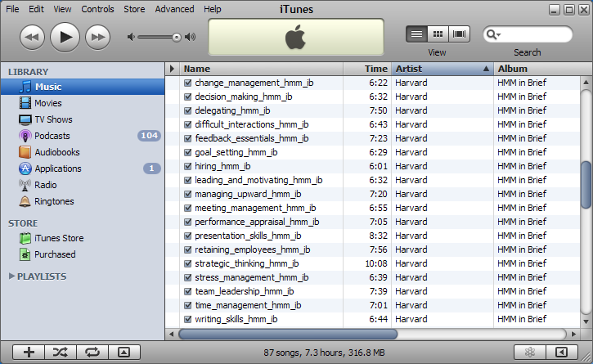The height and width of the screenshot is (364, 593).
Task: Switch to grid album view
Action: point(438,34)
